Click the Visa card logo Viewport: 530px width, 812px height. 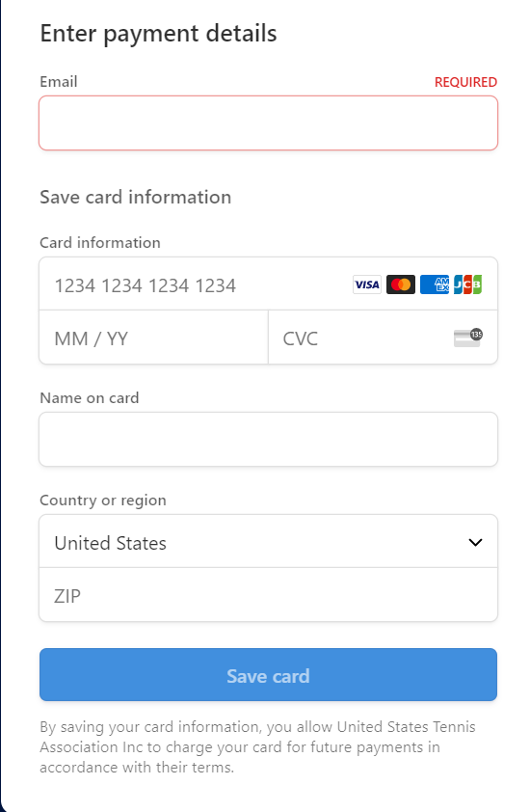(x=367, y=284)
